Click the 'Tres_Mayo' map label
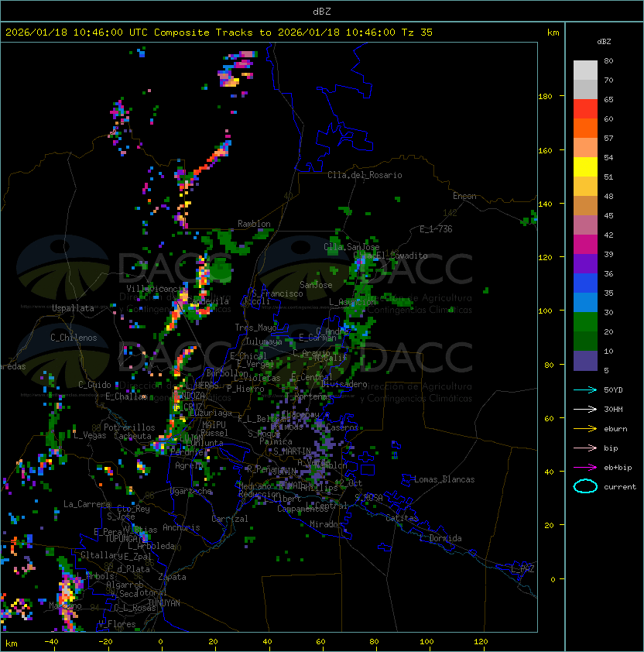The height and width of the screenshot is (652, 644). point(255,328)
